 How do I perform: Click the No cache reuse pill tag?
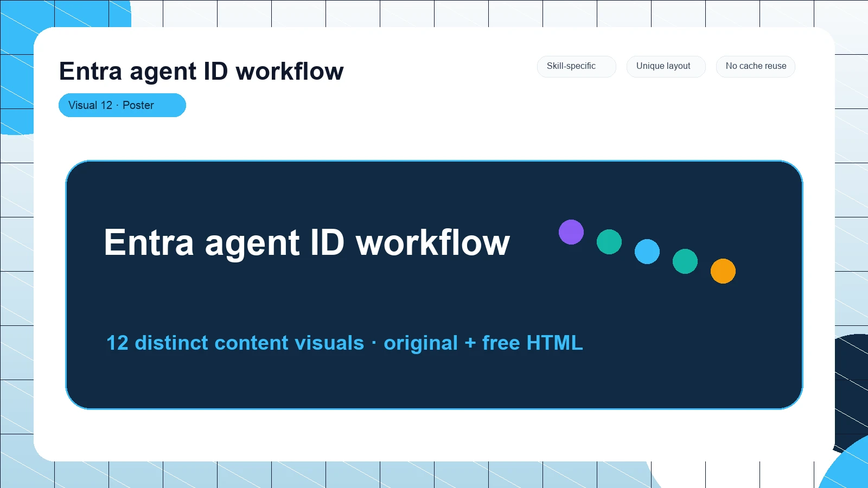click(x=755, y=66)
